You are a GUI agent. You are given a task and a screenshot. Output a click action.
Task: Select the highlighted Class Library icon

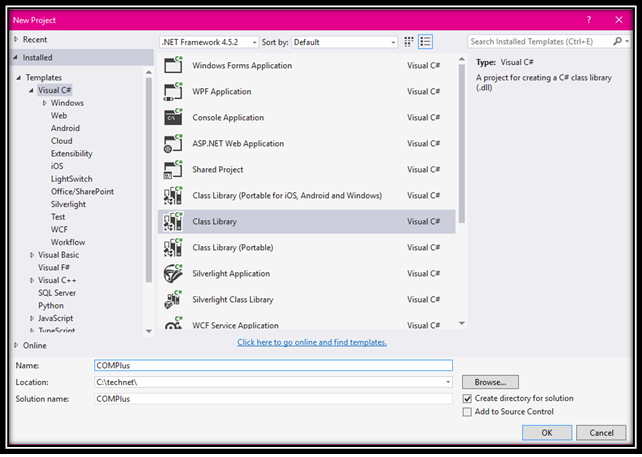(173, 222)
